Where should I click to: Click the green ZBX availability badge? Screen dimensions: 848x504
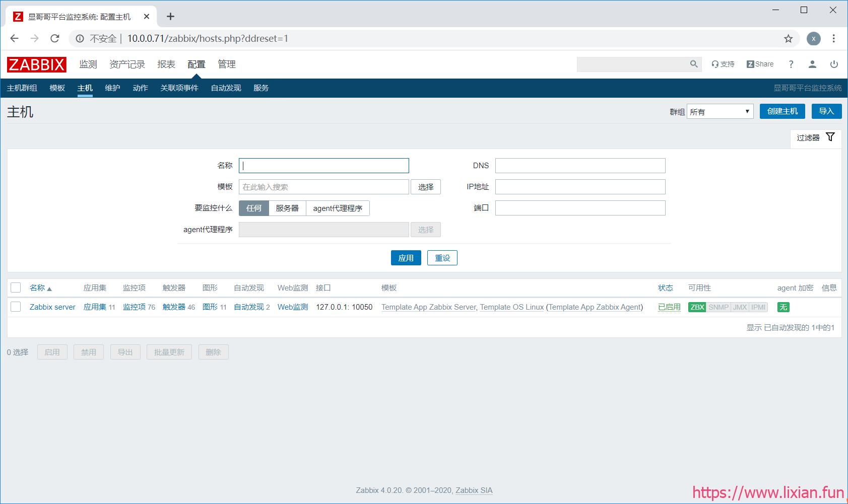[697, 307]
